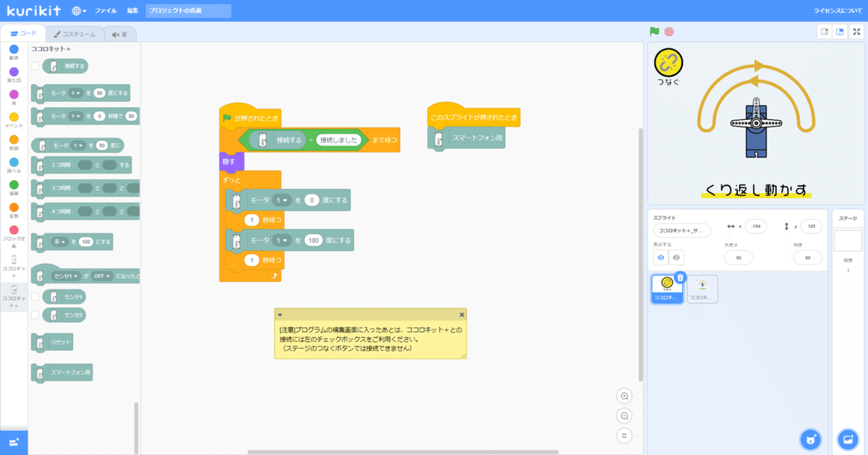The height and width of the screenshot is (455, 868).
Task: Open motor dropdown in script 0 度にする block
Action: point(282,200)
